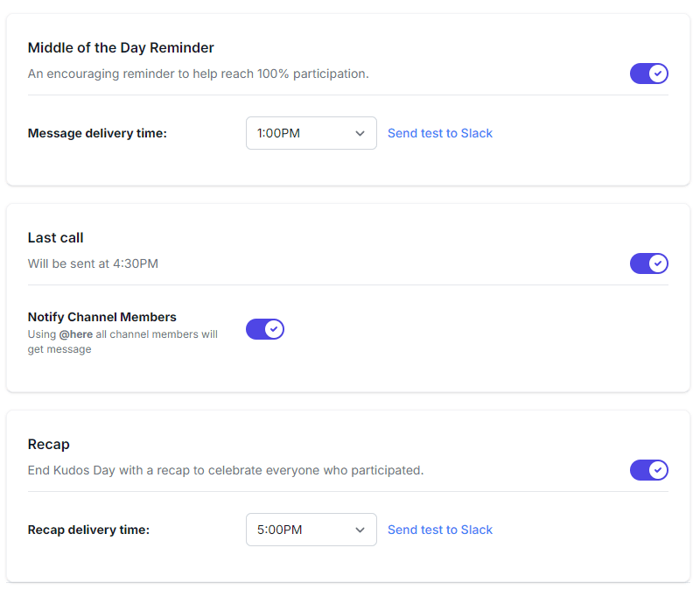The width and height of the screenshot is (700, 590).
Task: Click the Recap section heading
Action: [x=49, y=444]
